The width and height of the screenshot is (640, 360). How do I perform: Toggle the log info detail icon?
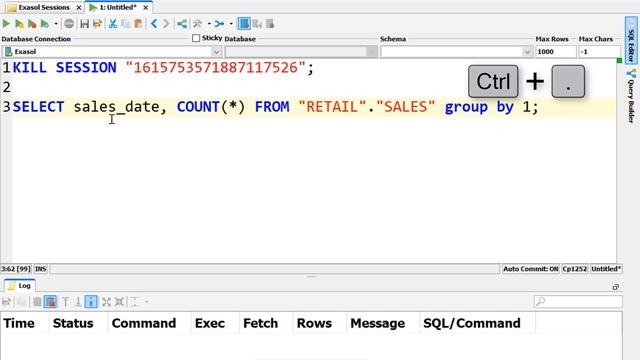(91, 302)
